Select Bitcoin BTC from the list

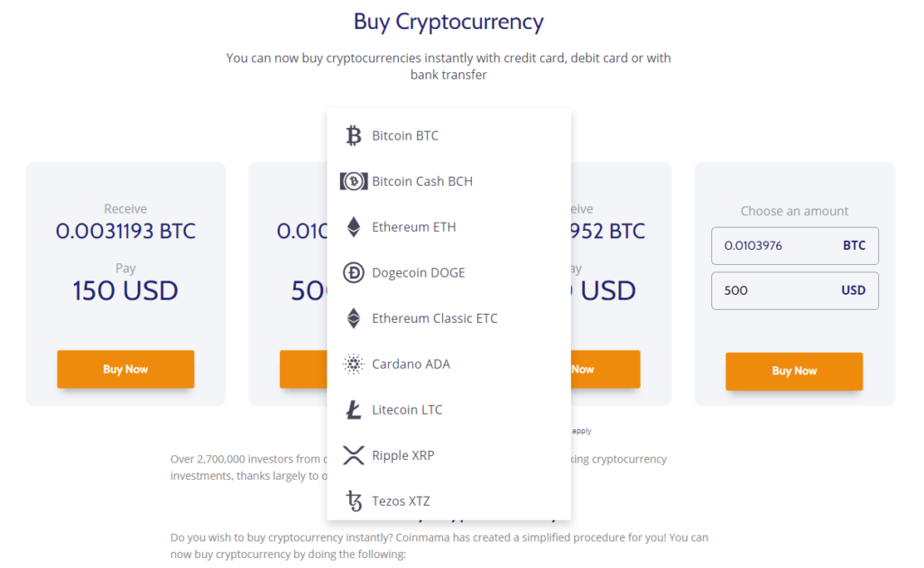coord(449,135)
